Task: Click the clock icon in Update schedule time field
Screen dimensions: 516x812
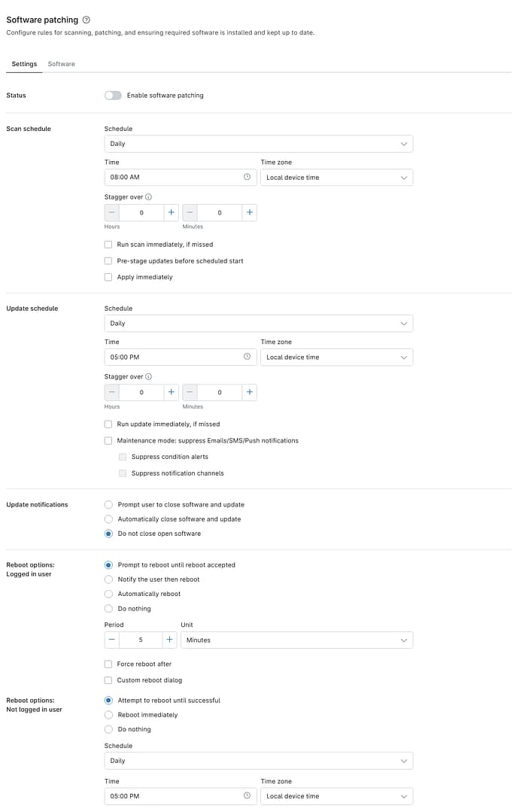Action: 247,357
